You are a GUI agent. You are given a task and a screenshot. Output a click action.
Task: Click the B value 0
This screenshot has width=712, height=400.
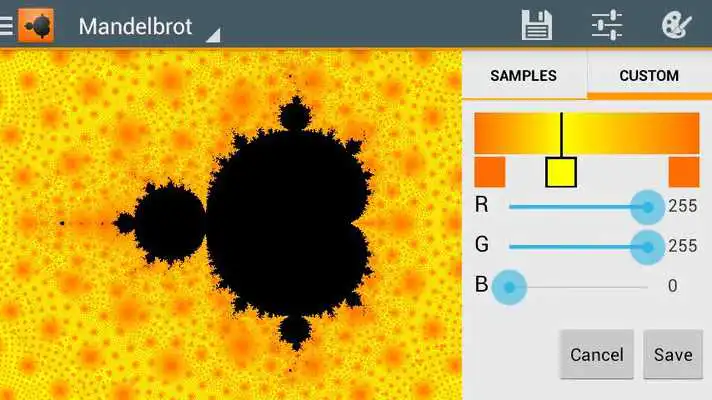673,286
